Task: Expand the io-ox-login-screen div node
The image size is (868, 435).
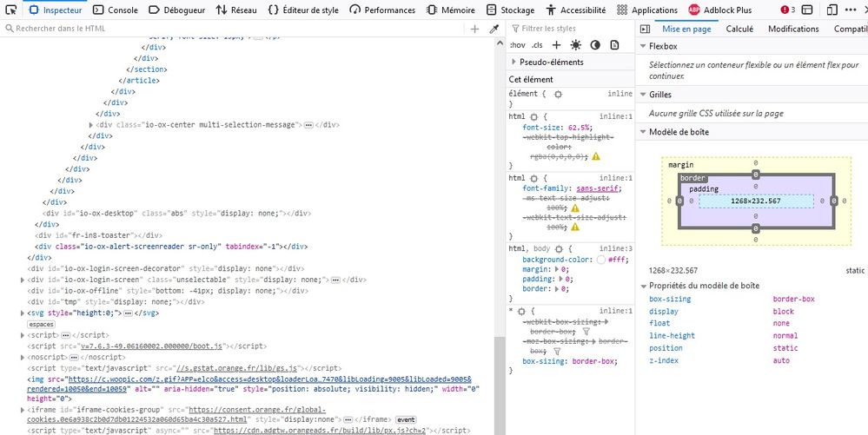Action: [22, 280]
